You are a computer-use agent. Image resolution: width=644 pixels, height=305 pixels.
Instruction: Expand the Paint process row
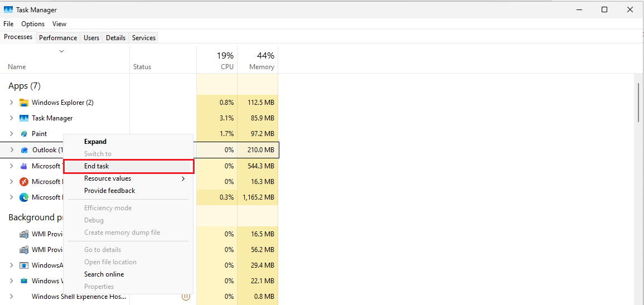[12, 134]
